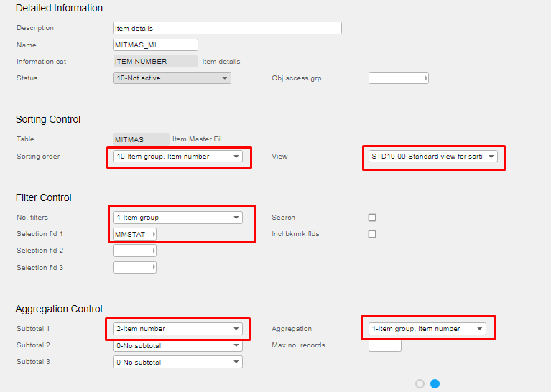Screen dimensions: 551x392
Task: Select the first page indicator dot
Action: [x=420, y=383]
